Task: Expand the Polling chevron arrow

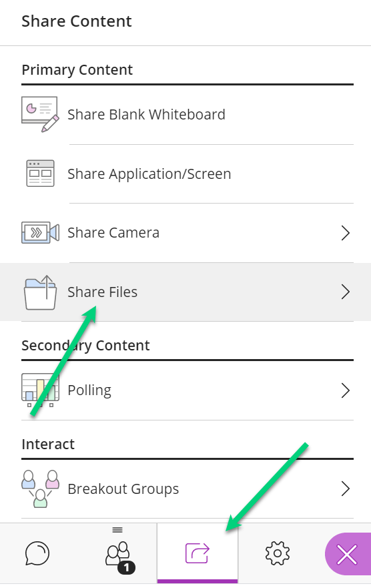Action: tap(346, 390)
